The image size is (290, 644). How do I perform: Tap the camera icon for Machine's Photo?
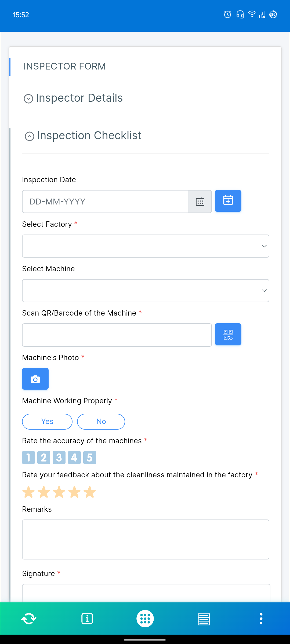[35, 379]
